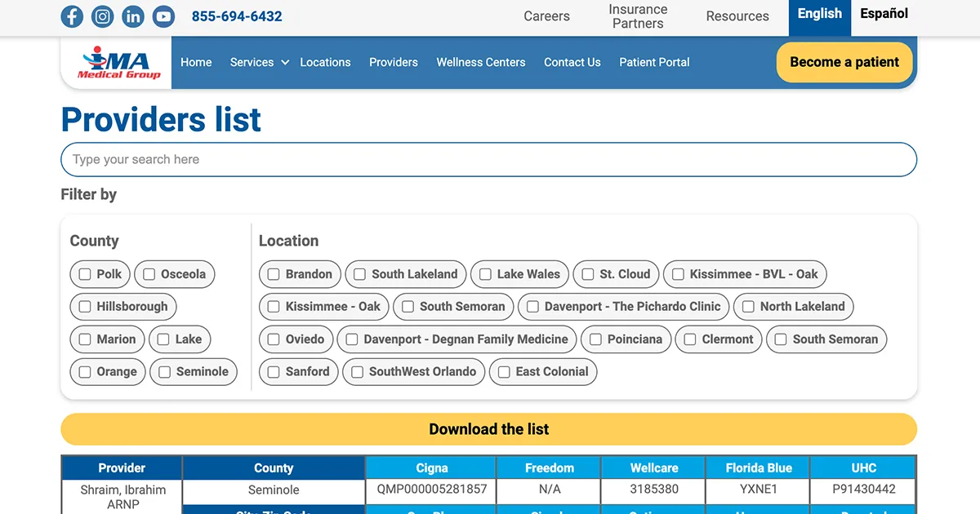
Task: Open the IMA Facebook page
Action: 72,16
